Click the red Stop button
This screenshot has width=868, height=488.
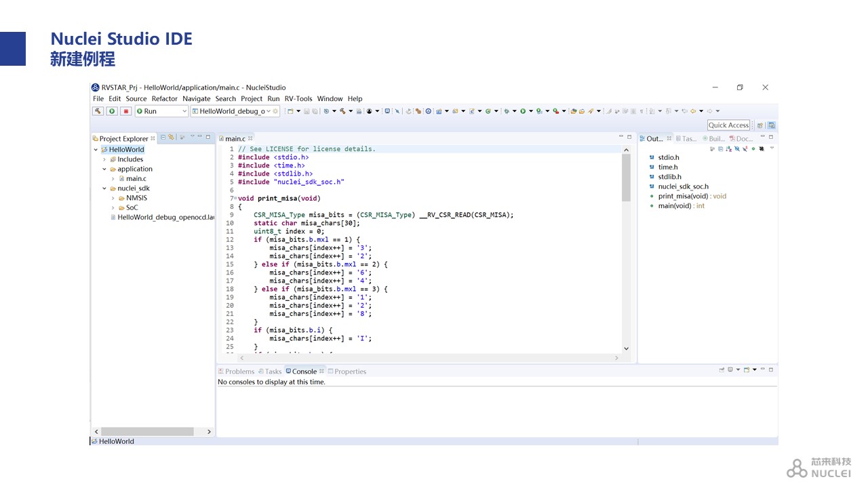tap(125, 111)
